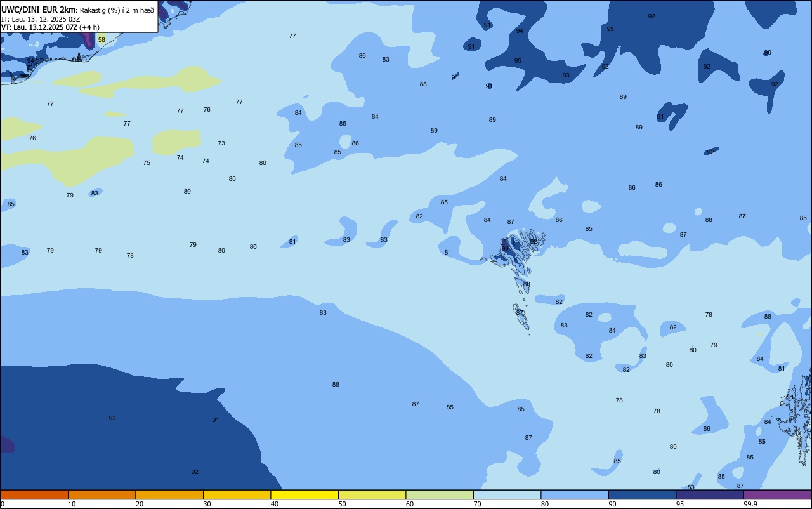Click the dark blue 90–95 legend swatch

pos(642,494)
